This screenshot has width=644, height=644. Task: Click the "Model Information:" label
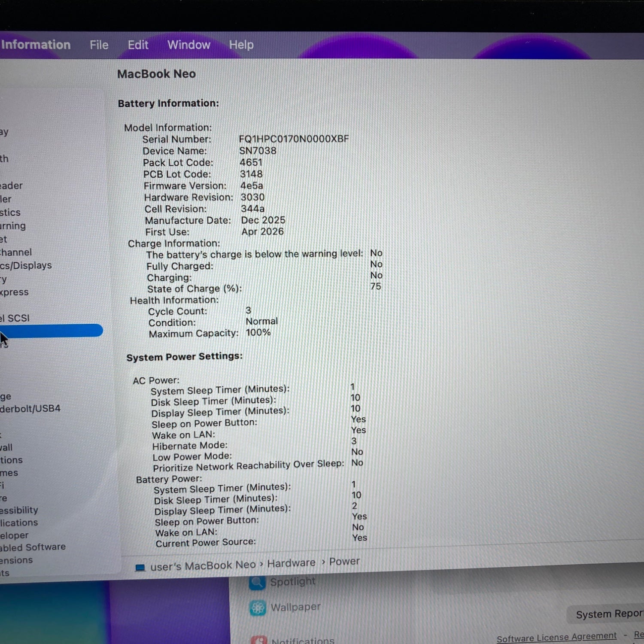168,128
